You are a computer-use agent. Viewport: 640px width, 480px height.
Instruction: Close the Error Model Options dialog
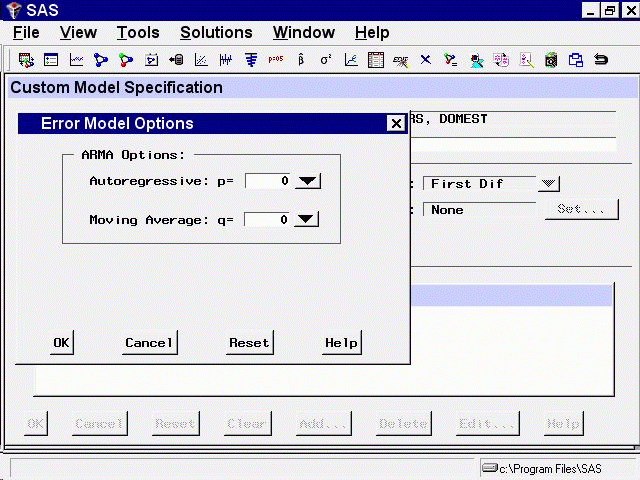click(396, 123)
